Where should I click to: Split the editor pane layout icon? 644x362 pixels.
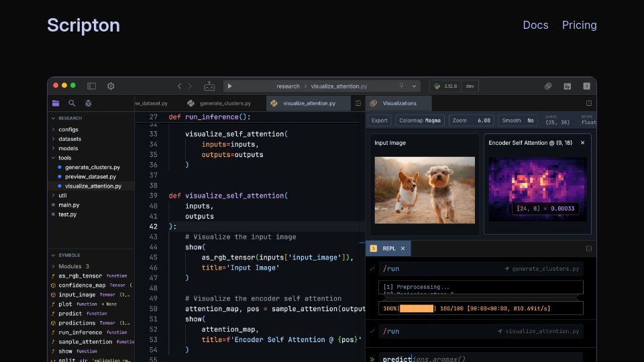coord(358,103)
